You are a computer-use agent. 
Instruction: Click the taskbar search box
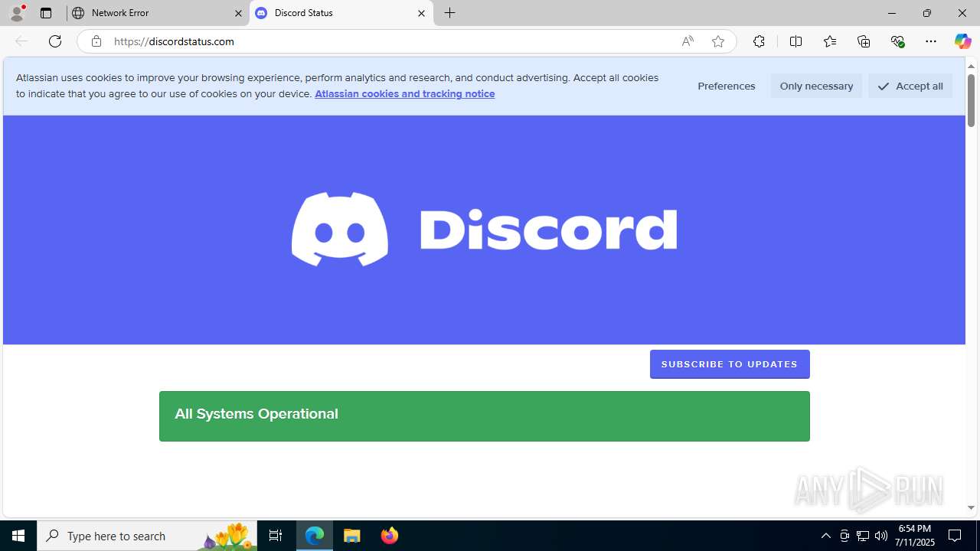click(x=147, y=536)
